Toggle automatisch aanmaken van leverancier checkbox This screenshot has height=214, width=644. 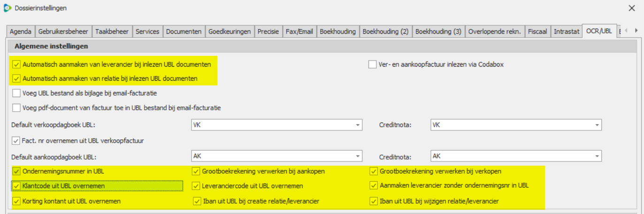17,64
